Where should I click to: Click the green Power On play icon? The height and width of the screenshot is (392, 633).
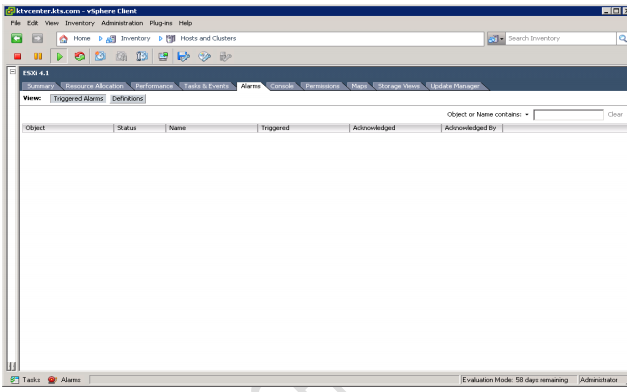click(x=59, y=57)
